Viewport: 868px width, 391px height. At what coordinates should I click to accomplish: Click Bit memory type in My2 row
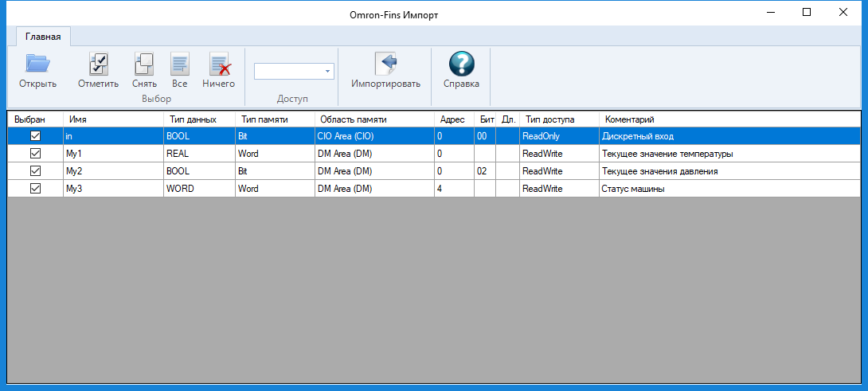coord(275,171)
